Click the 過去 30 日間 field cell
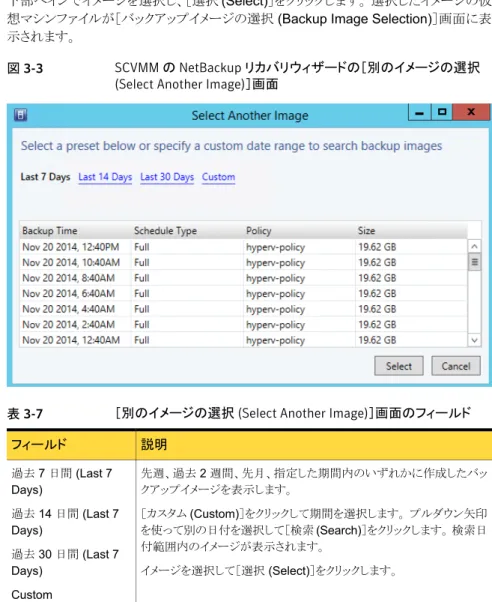Image resolution: width=492 pixels, height=602 pixels. tap(65, 562)
